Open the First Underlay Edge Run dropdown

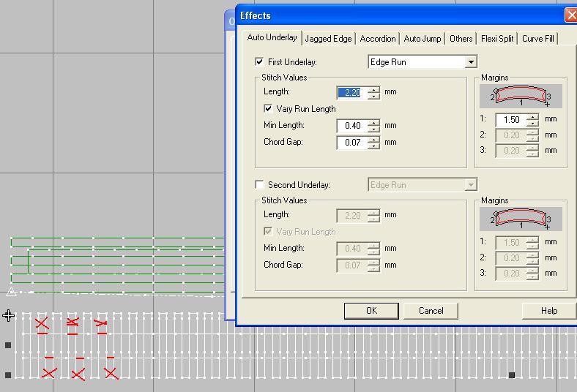click(x=471, y=62)
